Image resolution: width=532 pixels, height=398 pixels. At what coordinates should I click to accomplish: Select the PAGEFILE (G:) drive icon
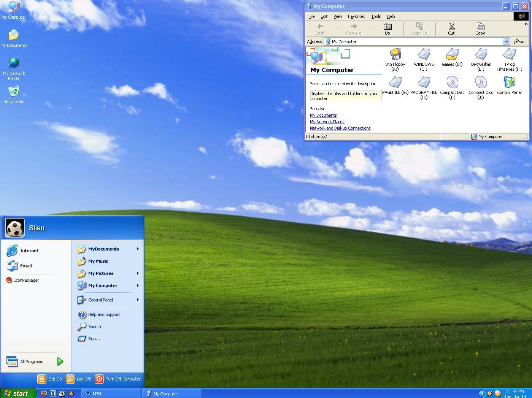tap(395, 82)
